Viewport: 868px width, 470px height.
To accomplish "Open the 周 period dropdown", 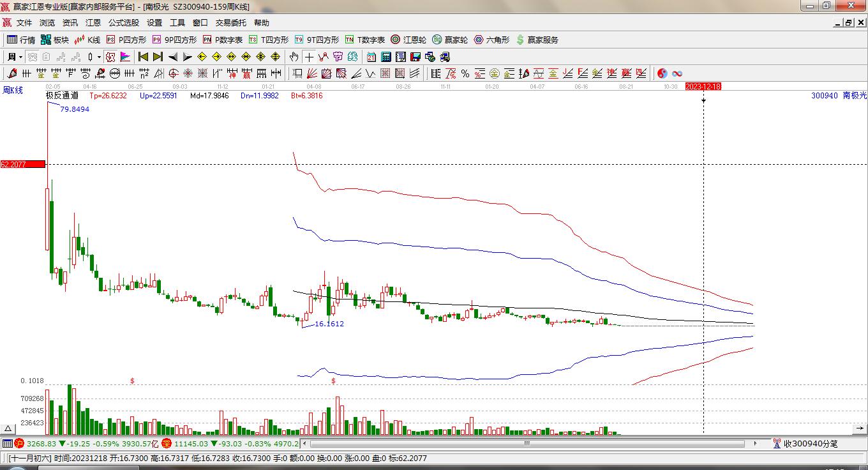I will pyautogui.click(x=14, y=57).
